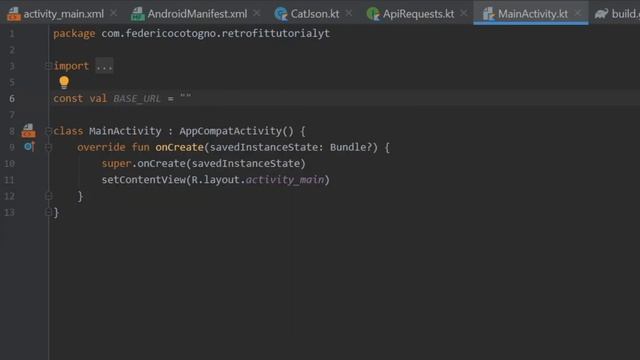Click the collapsed imports ellipsis placeholder

coord(104,66)
